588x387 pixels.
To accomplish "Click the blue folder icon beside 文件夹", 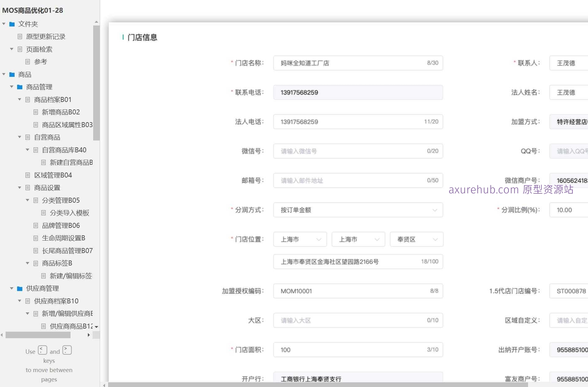I will coord(12,24).
